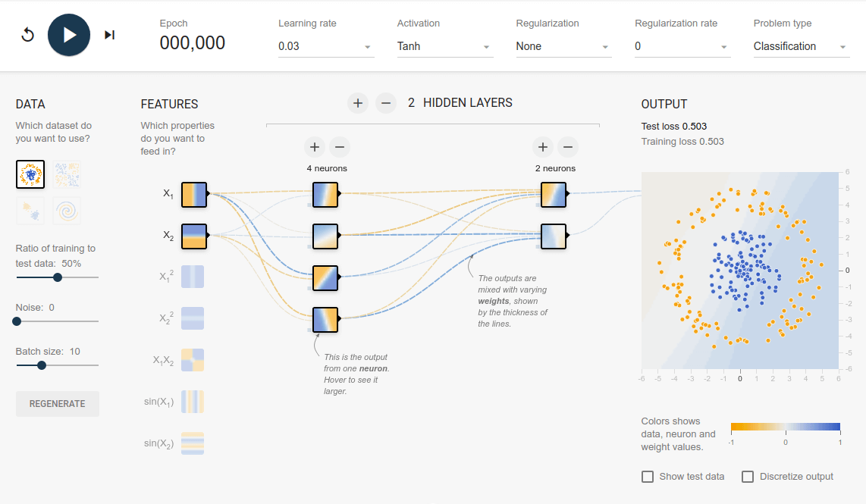
Task: Remove a neuron from the 4 neurons layer
Action: [340, 147]
